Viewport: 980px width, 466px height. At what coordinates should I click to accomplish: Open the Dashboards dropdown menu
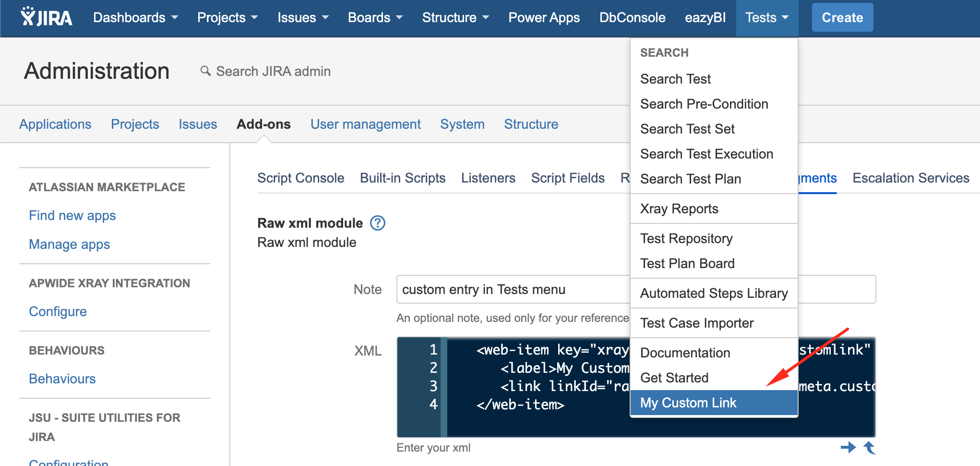point(135,18)
